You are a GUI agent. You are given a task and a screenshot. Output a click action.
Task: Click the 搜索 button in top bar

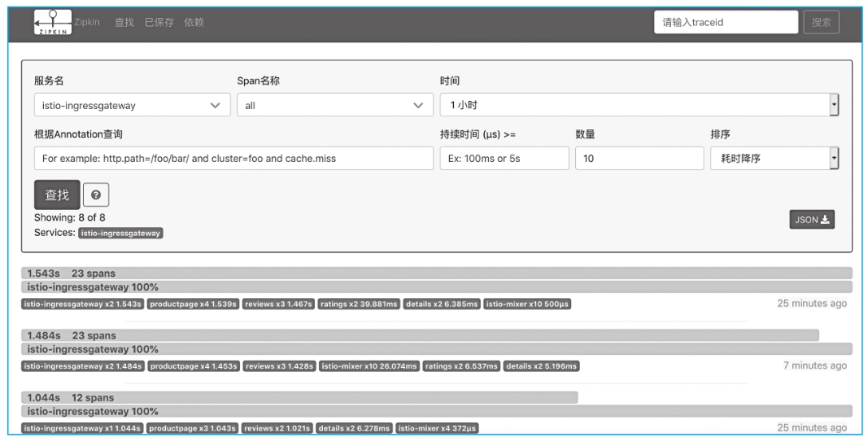click(x=821, y=23)
